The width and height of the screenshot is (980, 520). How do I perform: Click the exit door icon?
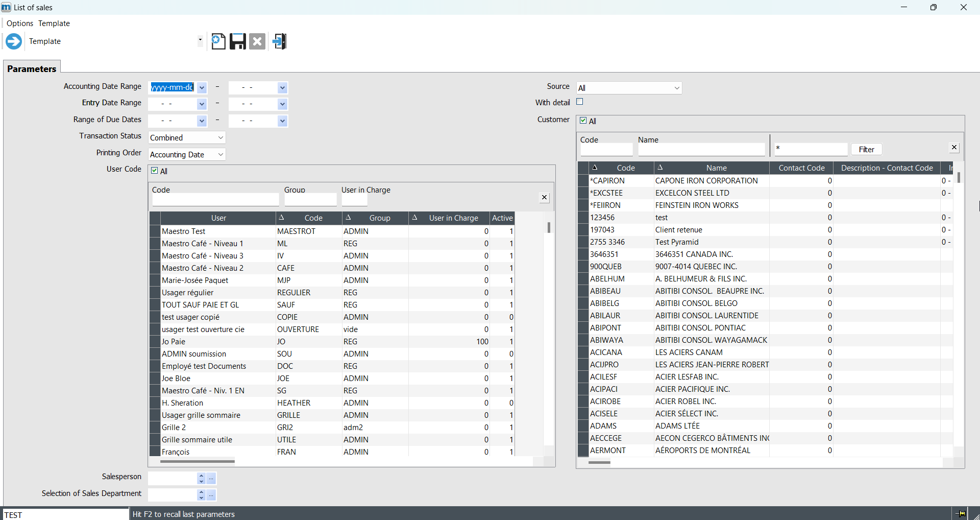tap(279, 41)
